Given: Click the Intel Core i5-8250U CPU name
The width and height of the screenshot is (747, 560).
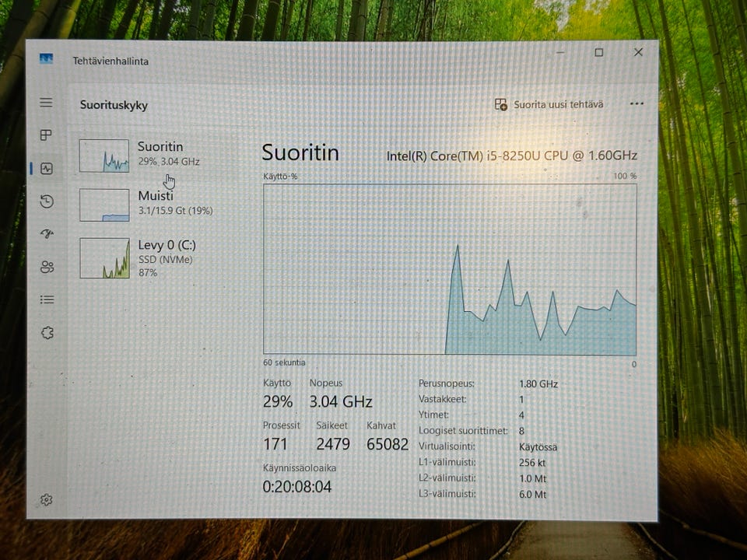Looking at the screenshot, I should point(512,156).
